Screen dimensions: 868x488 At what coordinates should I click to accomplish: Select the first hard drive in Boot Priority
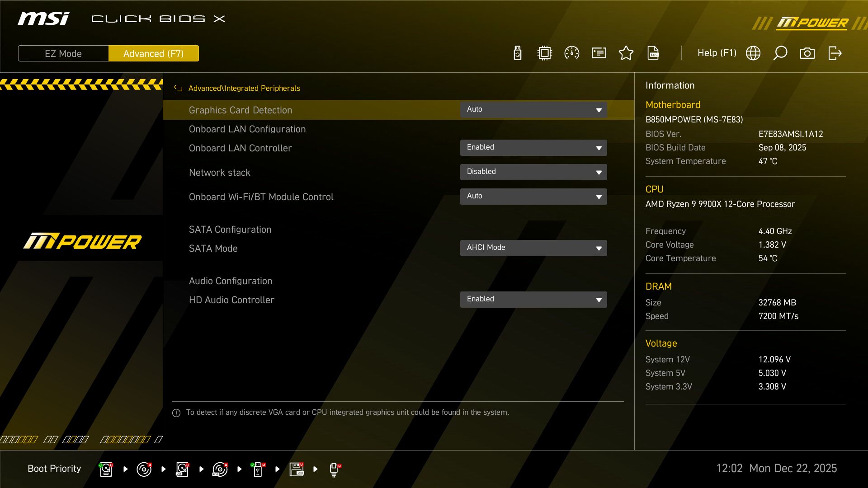coord(106,469)
